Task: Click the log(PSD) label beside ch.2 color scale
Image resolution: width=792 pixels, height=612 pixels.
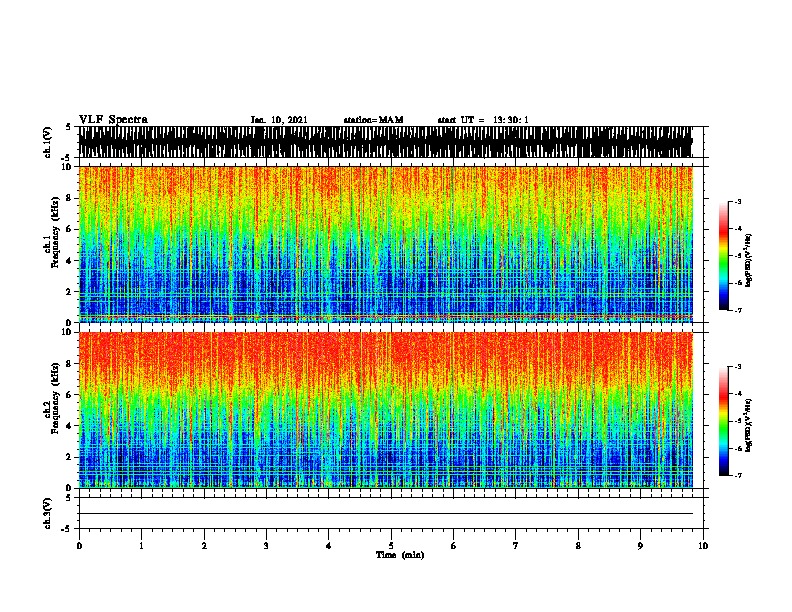Action: coord(749,425)
